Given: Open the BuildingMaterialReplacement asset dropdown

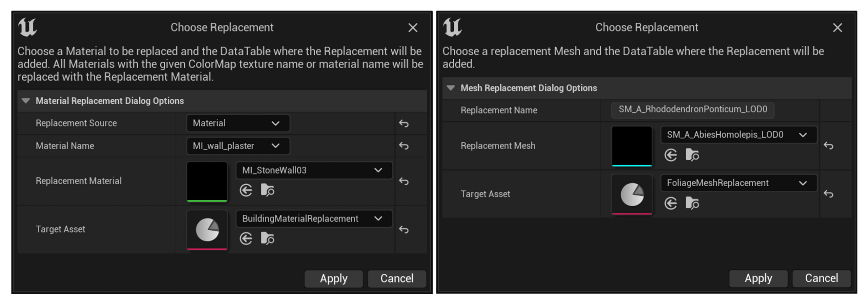Looking at the screenshot, I should (314, 218).
